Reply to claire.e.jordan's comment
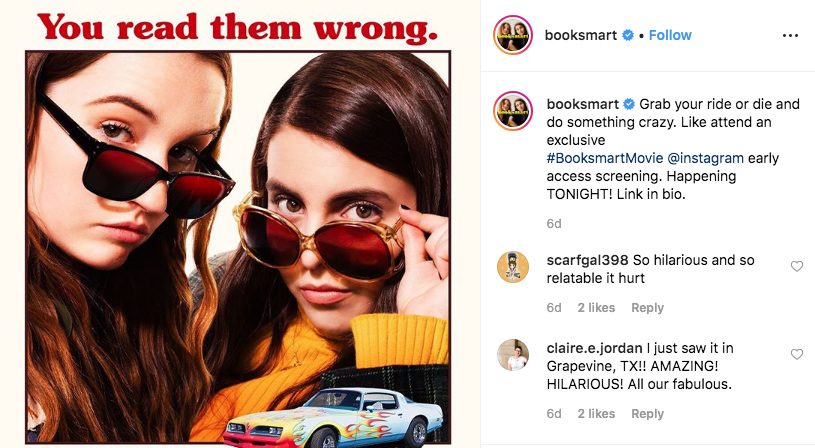The width and height of the screenshot is (815, 448). pyautogui.click(x=647, y=414)
